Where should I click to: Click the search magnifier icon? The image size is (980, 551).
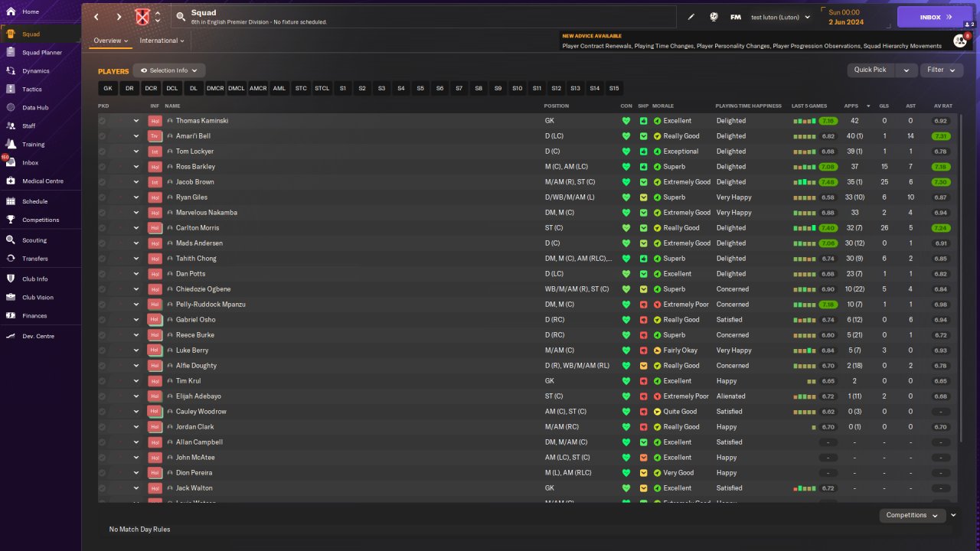pos(181,17)
